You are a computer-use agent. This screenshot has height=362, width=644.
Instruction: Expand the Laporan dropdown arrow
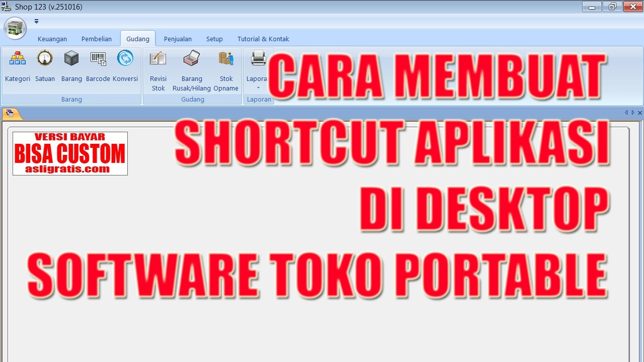pyautogui.click(x=259, y=88)
